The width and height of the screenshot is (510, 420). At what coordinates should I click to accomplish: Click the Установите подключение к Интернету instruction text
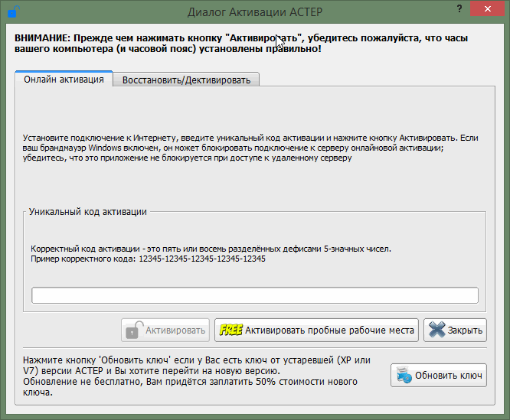250,148
